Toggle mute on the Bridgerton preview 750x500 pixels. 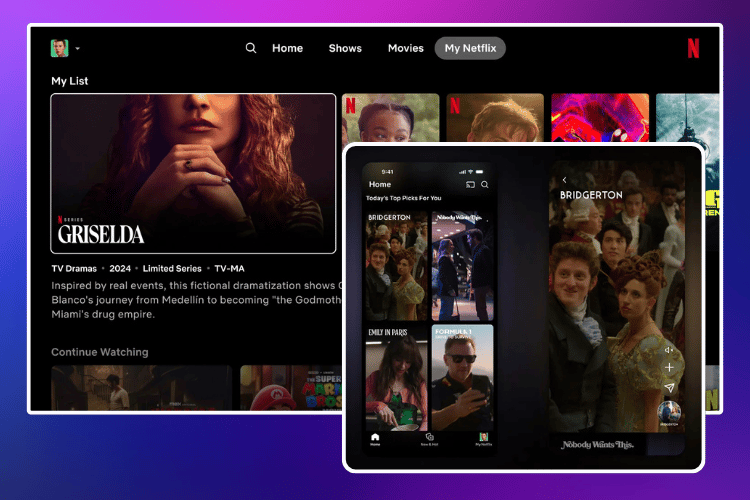pyautogui.click(x=669, y=350)
